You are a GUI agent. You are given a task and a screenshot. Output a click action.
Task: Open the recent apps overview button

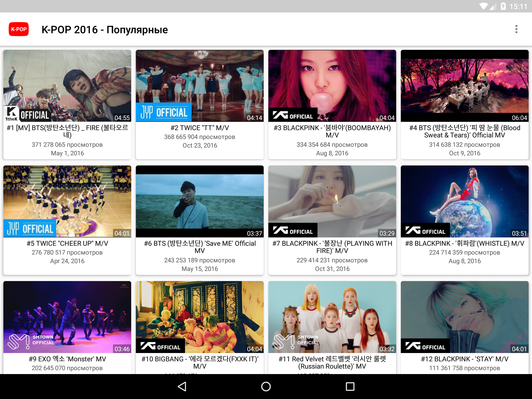pos(350,387)
